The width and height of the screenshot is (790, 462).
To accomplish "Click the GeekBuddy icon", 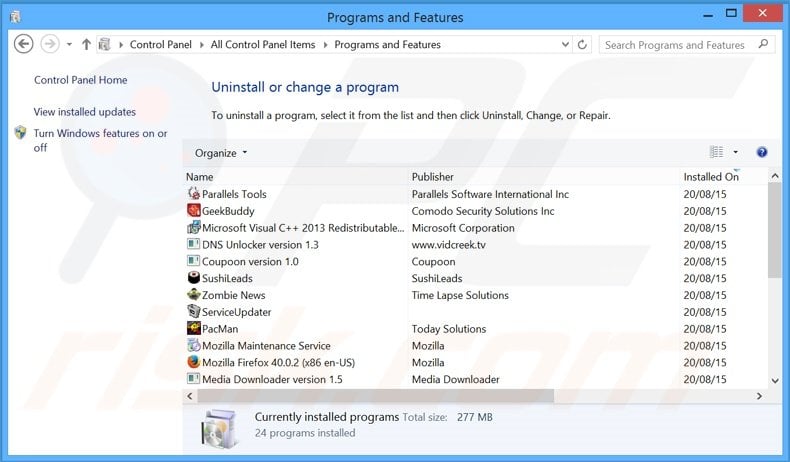I will (193, 210).
